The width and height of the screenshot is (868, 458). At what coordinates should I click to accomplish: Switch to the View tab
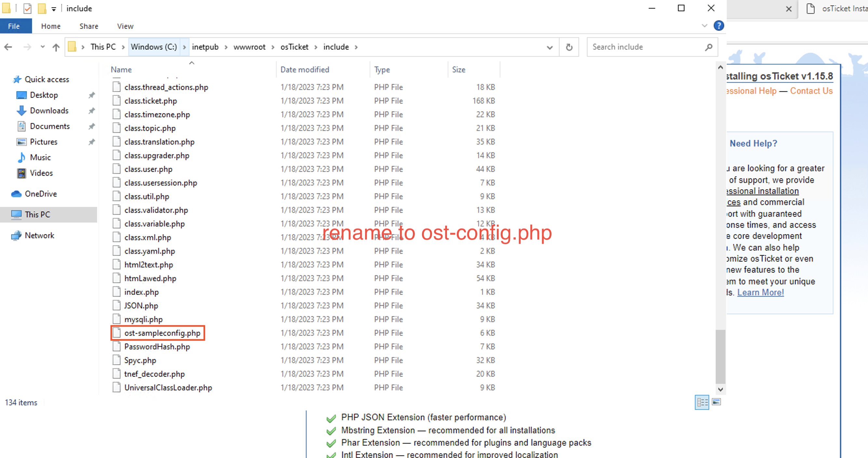click(125, 26)
